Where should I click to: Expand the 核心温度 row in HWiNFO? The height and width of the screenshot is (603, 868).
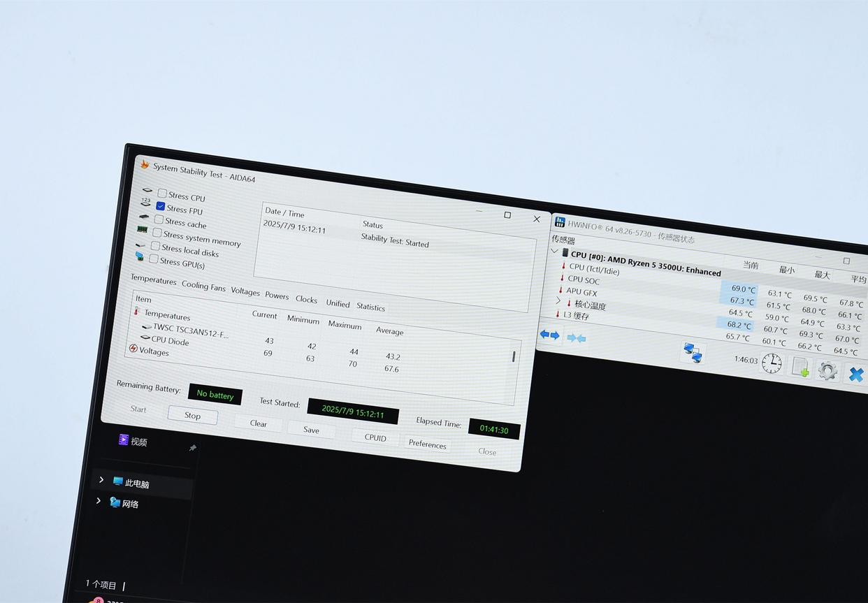tap(558, 300)
